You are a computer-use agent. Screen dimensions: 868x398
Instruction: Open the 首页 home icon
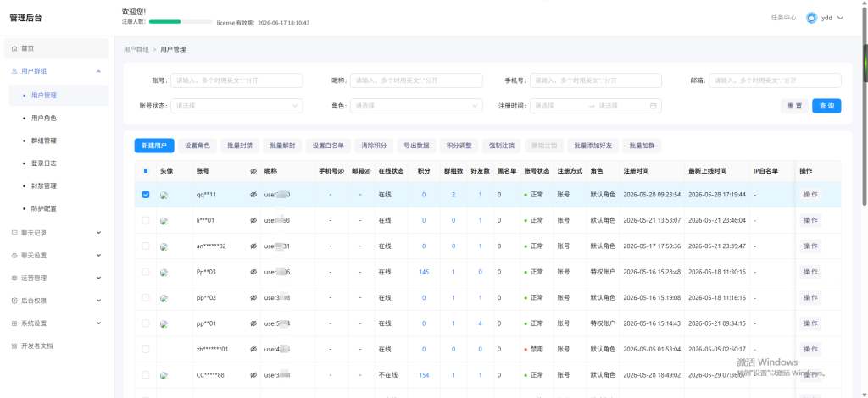tap(14, 48)
